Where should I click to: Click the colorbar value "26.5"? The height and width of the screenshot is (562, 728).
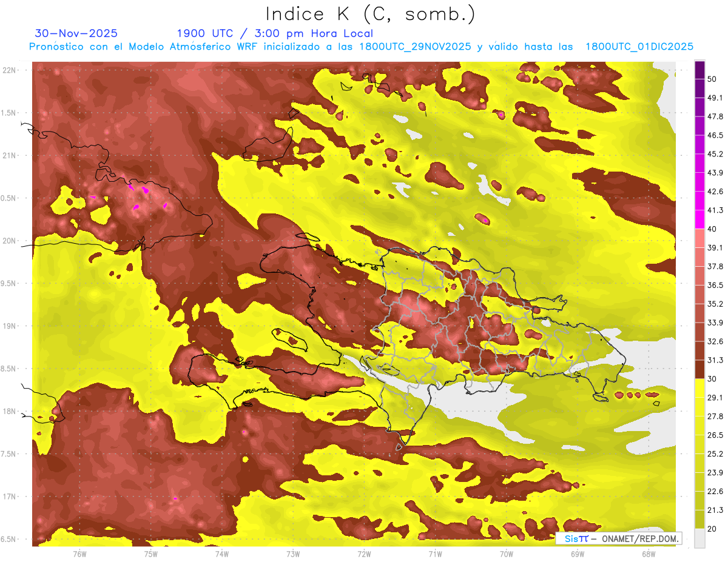715,435
